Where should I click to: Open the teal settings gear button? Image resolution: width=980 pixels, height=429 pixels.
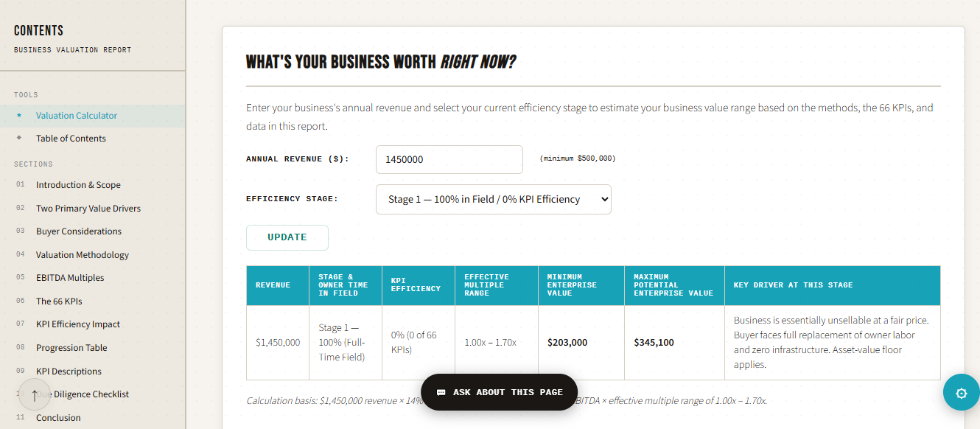[x=961, y=393]
